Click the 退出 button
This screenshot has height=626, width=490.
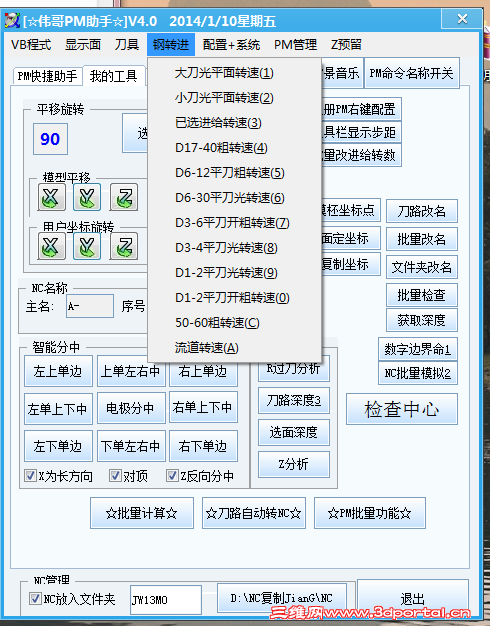point(413,598)
